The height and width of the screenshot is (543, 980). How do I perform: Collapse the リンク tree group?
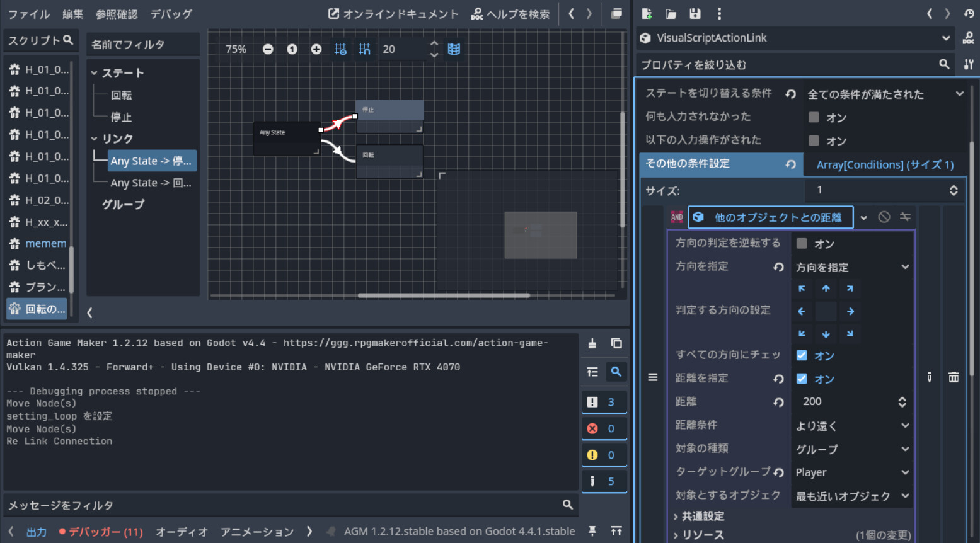coord(94,139)
